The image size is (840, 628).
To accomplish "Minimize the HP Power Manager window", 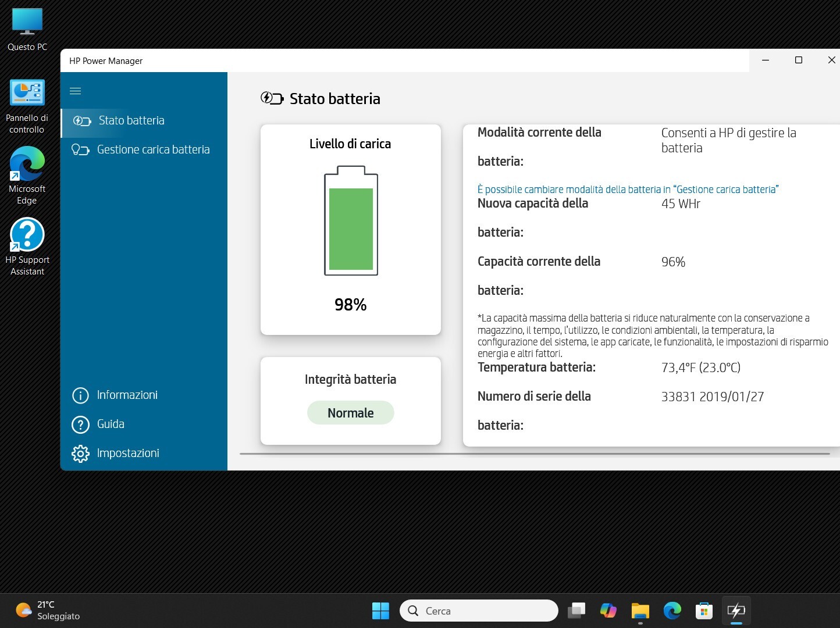I will pos(766,60).
